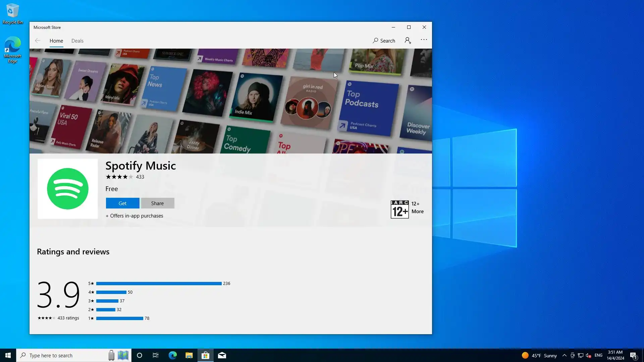Screen dimensions: 644x362
Task: Click the More link beside age rating
Action: click(417, 212)
